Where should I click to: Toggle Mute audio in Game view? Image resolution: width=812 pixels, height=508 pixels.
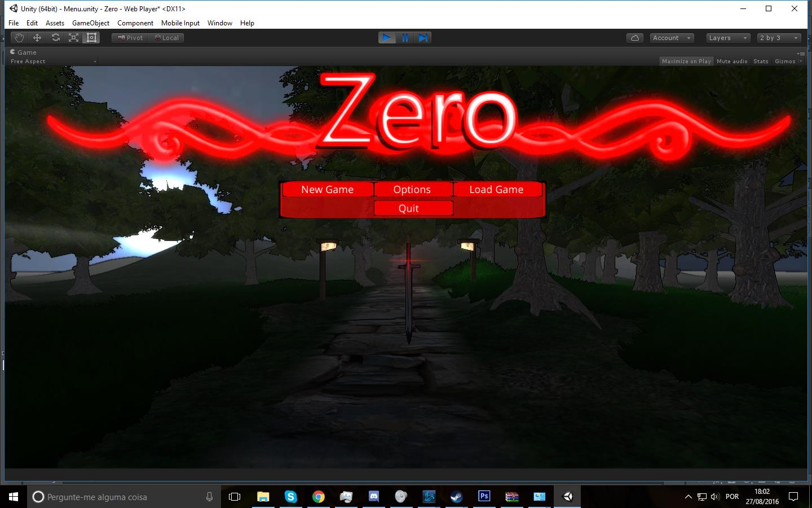tap(732, 61)
